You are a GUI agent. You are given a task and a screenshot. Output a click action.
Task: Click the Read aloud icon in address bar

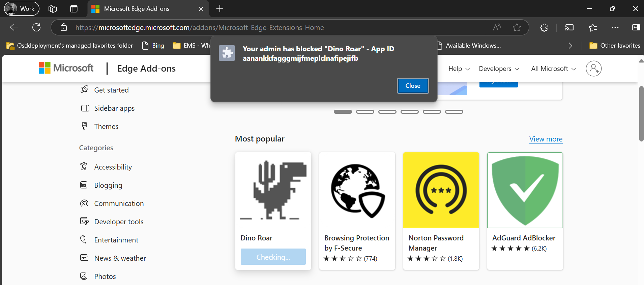(497, 28)
